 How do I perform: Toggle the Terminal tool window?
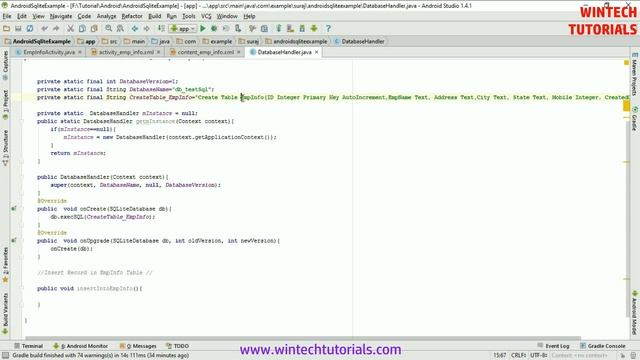pos(28,346)
